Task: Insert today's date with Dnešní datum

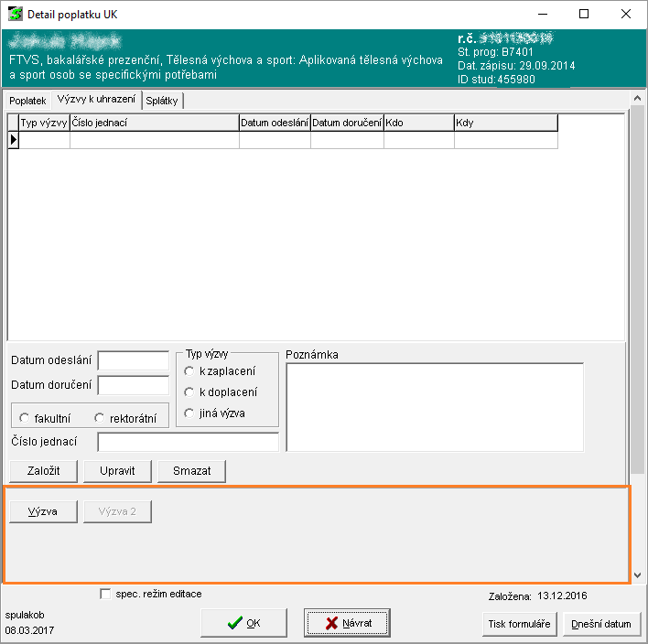Action: 601,624
